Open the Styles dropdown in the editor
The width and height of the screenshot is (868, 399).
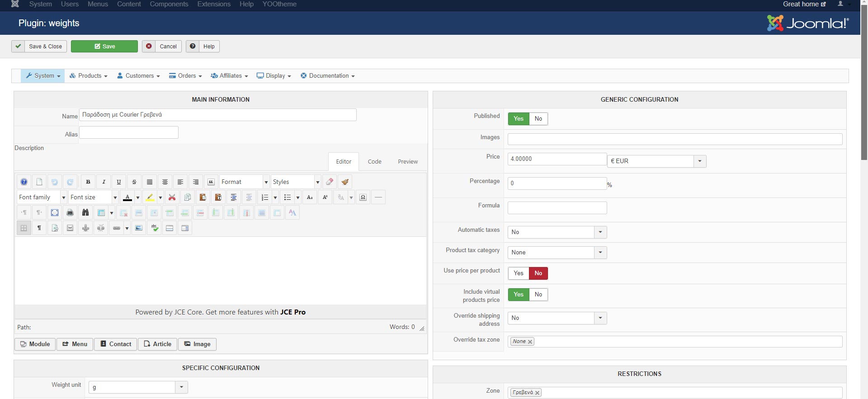296,182
